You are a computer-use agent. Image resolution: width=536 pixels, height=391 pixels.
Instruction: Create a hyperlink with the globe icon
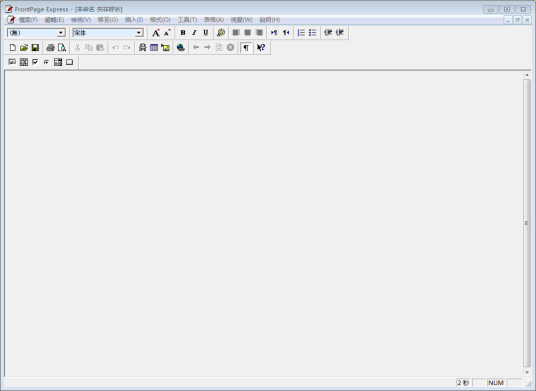point(180,48)
